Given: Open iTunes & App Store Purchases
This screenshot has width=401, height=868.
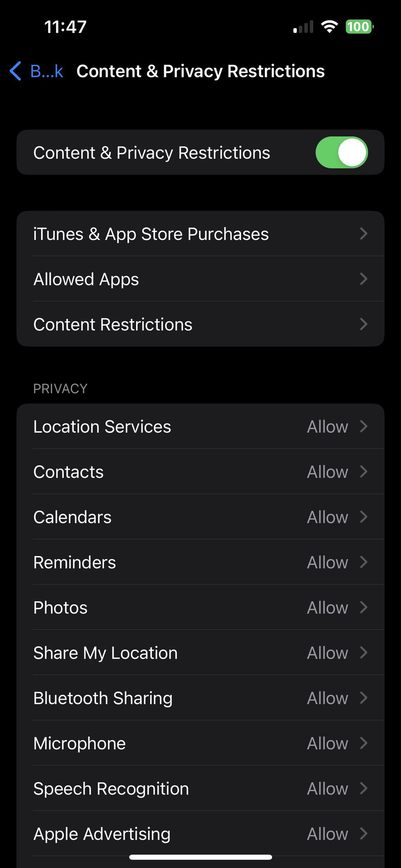Looking at the screenshot, I should (x=200, y=234).
